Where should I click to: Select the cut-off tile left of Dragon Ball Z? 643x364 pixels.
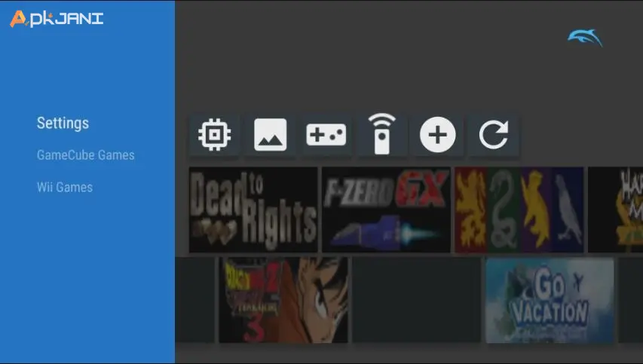(x=195, y=300)
